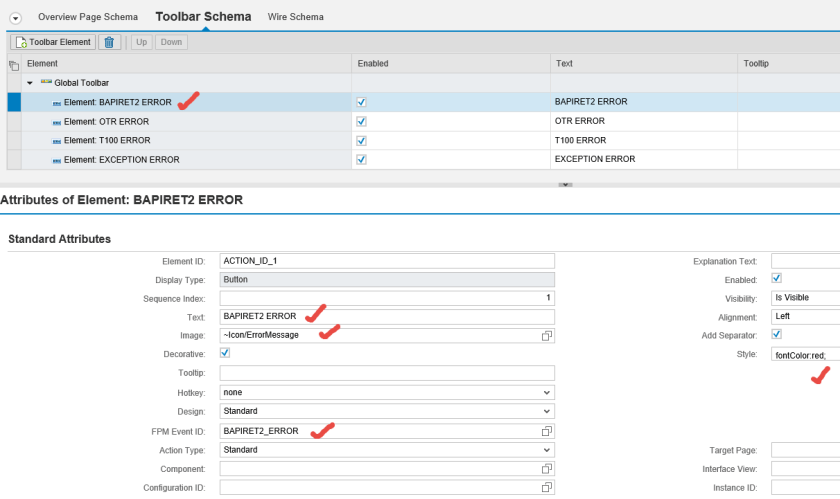This screenshot has width=840, height=499.
Task: Collapse the Global Toolbar tree node
Action: (x=31, y=83)
